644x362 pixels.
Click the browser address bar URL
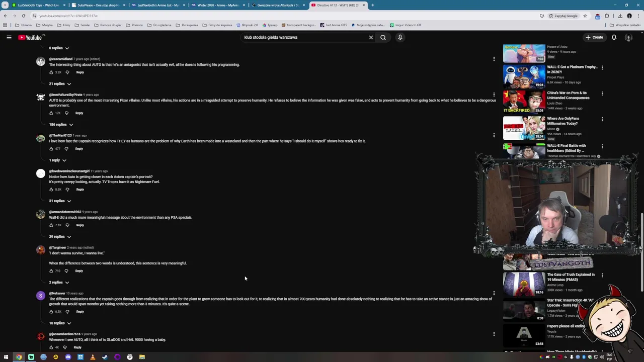click(x=68, y=16)
